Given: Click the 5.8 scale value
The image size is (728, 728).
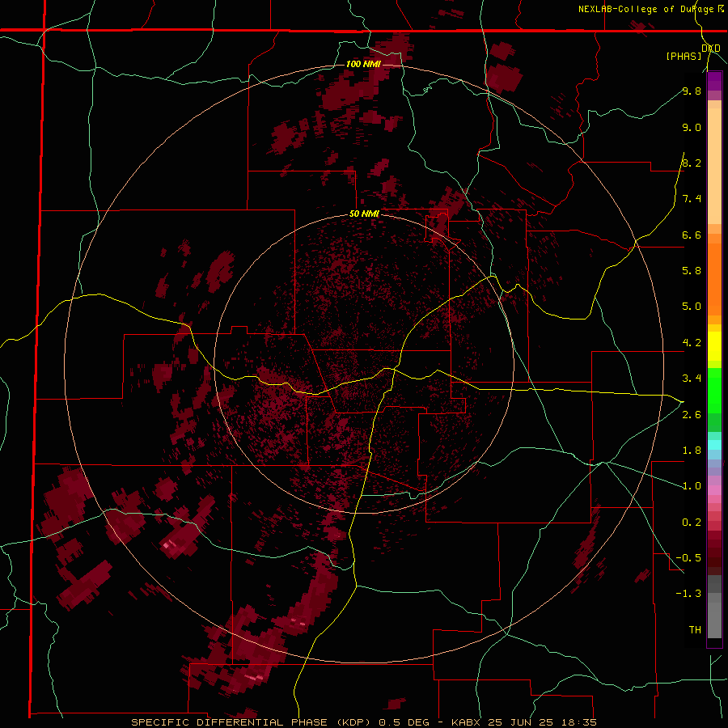Looking at the screenshot, I should (x=692, y=270).
